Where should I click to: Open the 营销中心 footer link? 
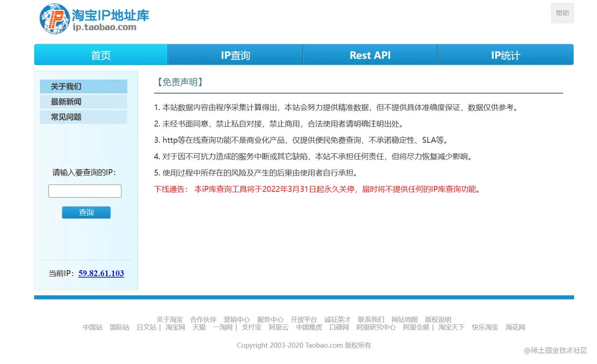(237, 319)
